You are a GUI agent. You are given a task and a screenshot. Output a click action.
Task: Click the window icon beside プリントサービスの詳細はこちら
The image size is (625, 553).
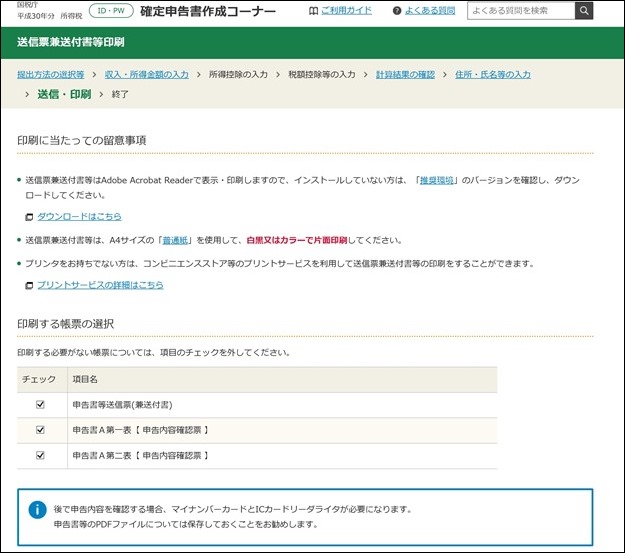pyautogui.click(x=29, y=285)
